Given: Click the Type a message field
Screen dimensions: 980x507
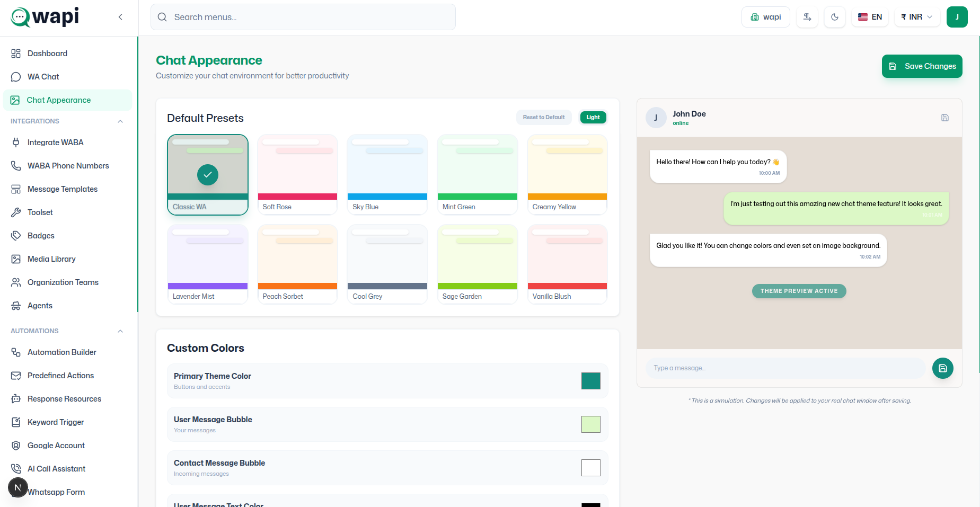Looking at the screenshot, I should point(785,368).
